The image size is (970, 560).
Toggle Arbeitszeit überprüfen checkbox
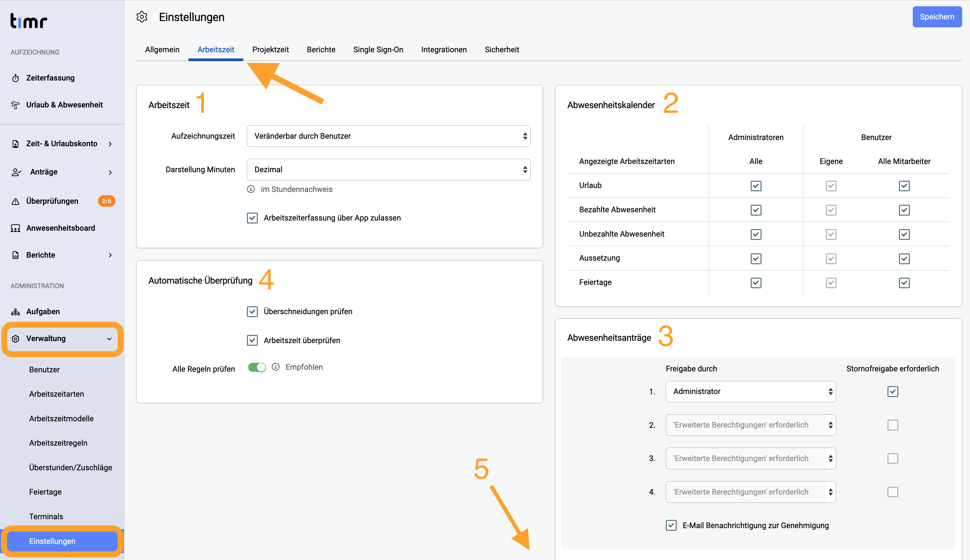coord(253,340)
